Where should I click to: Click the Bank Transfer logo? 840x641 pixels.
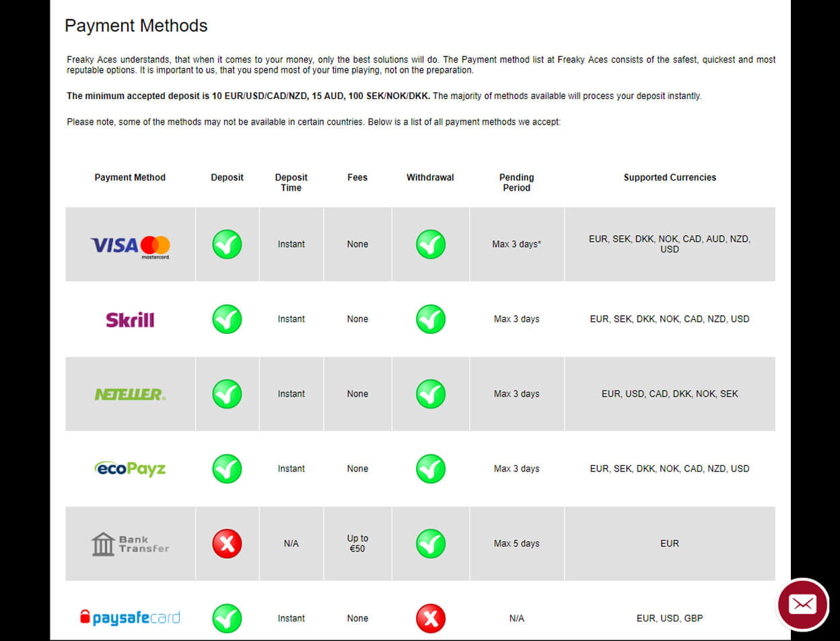click(130, 544)
